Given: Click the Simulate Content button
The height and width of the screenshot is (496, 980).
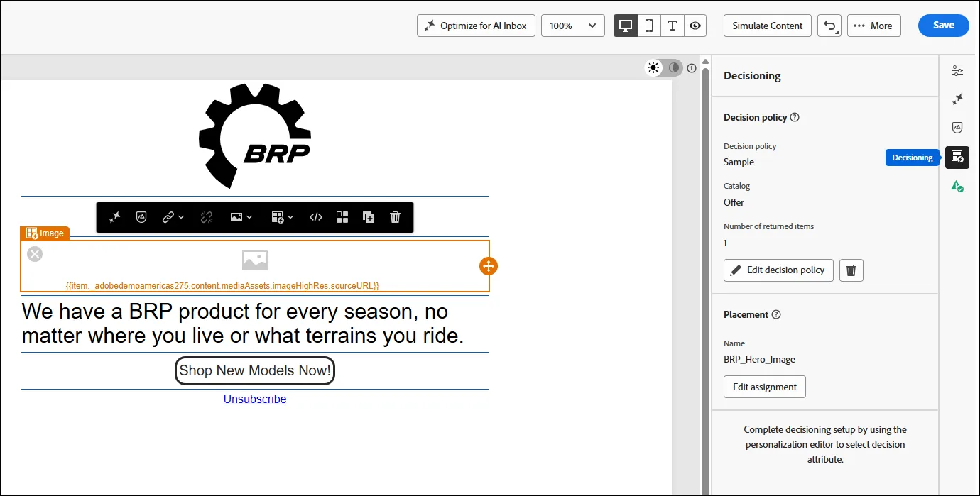Looking at the screenshot, I should pyautogui.click(x=768, y=26).
